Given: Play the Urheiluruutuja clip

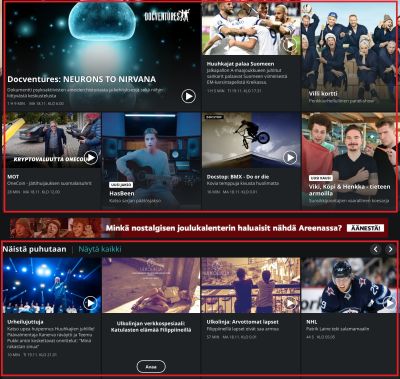Looking at the screenshot, I should (90, 303).
